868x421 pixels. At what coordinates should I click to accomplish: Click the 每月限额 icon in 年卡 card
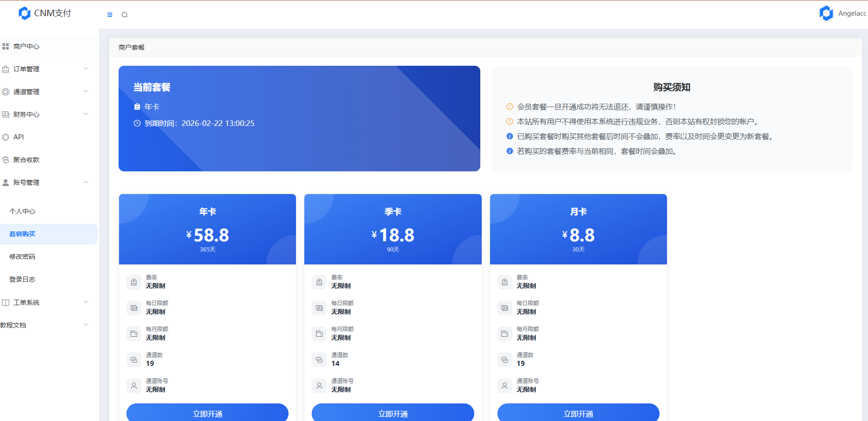[x=134, y=334]
